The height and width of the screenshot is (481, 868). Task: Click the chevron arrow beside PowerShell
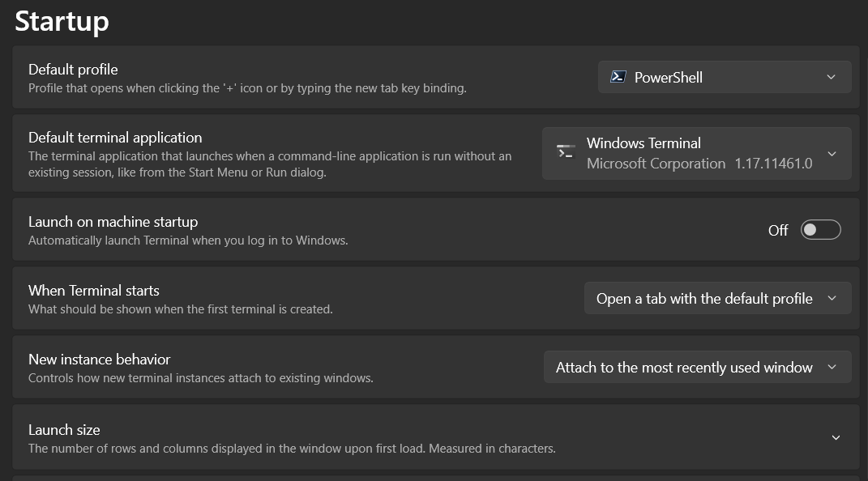(831, 77)
